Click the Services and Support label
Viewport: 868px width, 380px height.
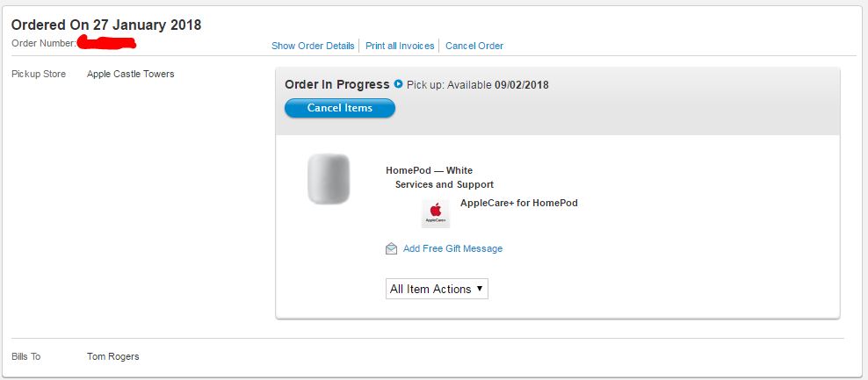coord(445,185)
